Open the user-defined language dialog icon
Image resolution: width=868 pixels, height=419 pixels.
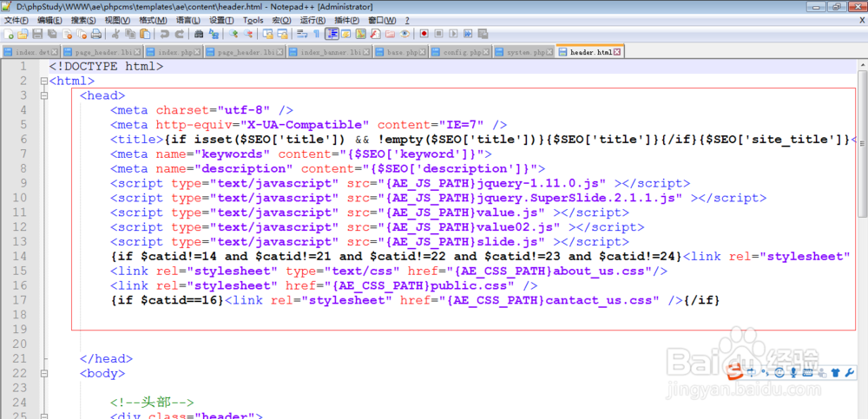[x=346, y=34]
